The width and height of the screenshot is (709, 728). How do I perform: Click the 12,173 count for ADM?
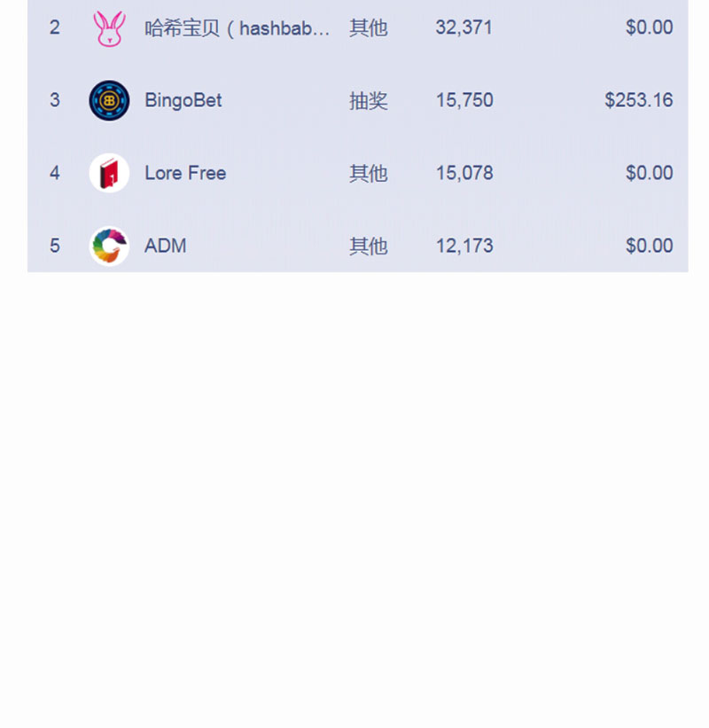(x=464, y=246)
